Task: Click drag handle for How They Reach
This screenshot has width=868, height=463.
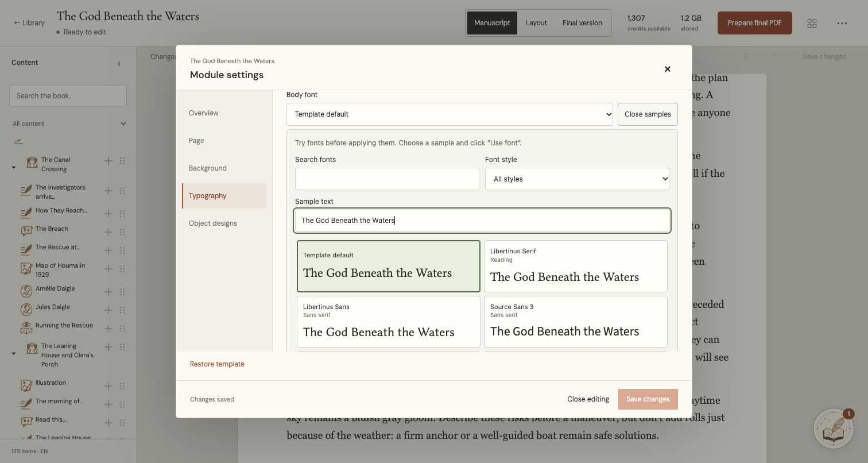Action: click(x=122, y=214)
